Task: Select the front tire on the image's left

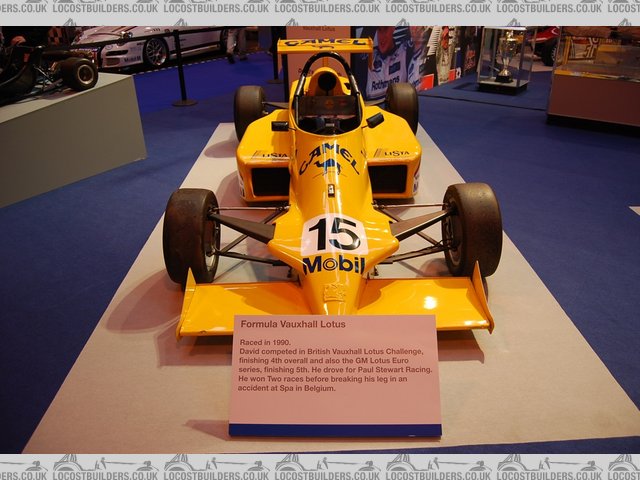Action: pyautogui.click(x=190, y=234)
